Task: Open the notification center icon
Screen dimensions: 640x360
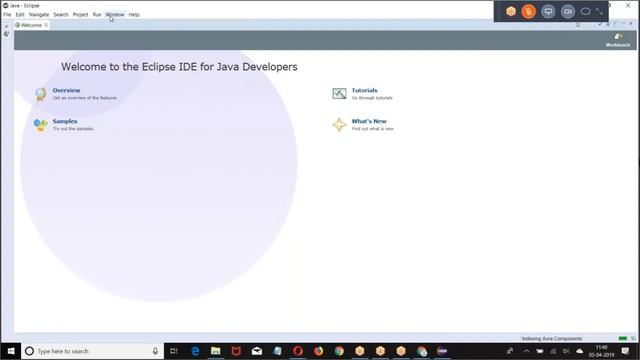Action: click(x=625, y=351)
